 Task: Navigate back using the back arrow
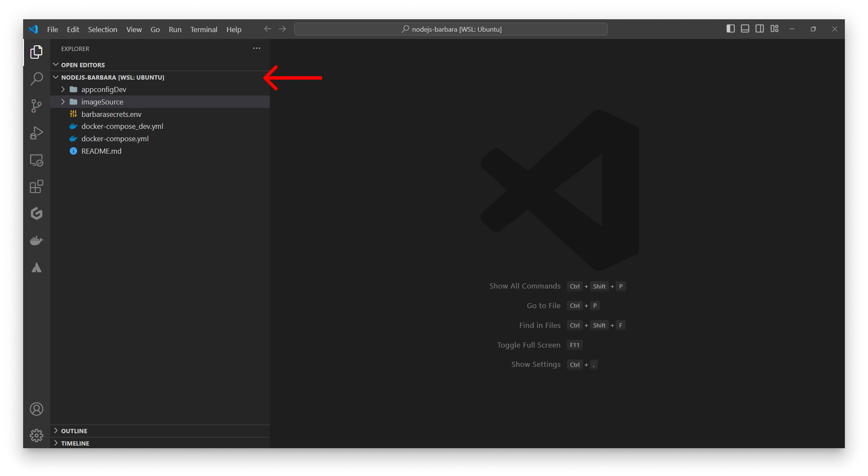tap(267, 29)
